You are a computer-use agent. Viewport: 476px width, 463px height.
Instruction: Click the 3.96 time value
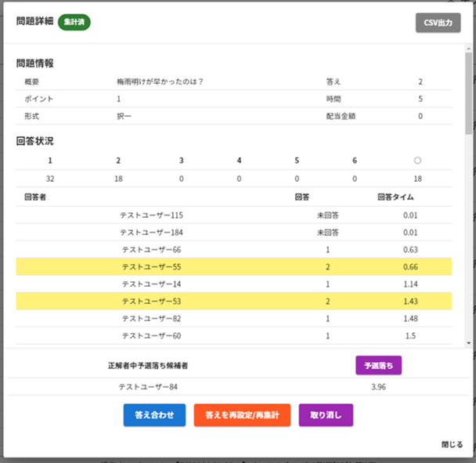(379, 387)
